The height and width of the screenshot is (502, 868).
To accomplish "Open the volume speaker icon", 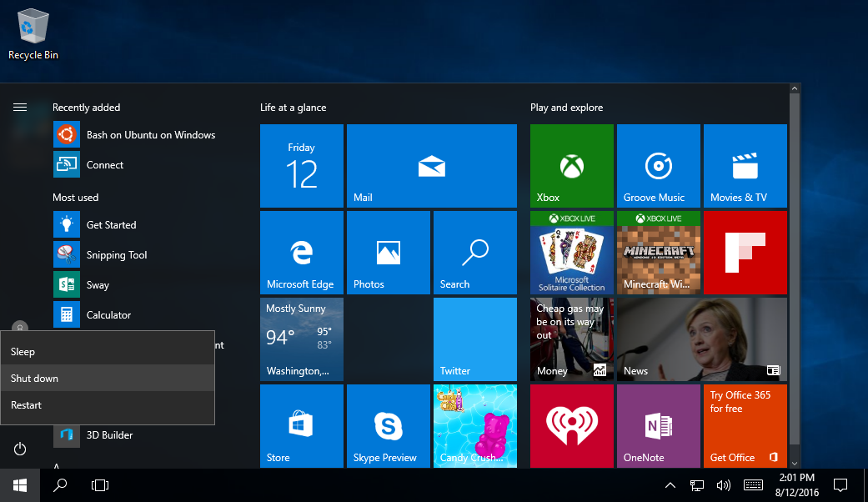I will pyautogui.click(x=724, y=485).
